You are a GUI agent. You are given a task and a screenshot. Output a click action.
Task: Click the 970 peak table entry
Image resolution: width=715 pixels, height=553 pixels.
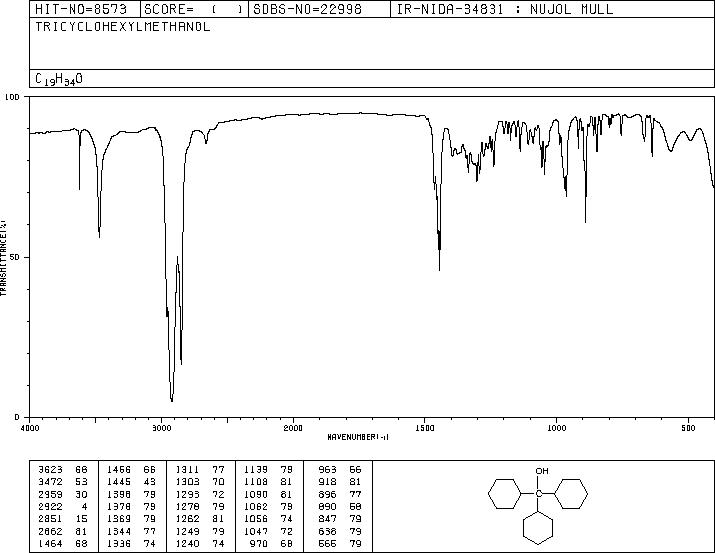272,543
